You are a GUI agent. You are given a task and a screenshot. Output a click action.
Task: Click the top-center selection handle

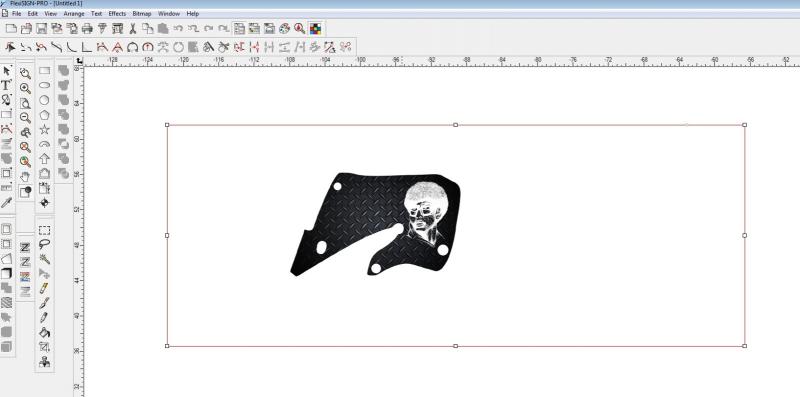coord(456,125)
